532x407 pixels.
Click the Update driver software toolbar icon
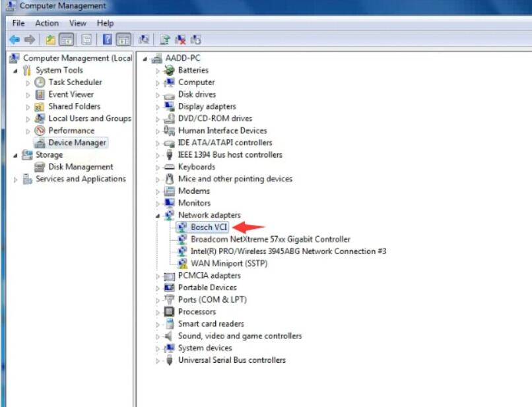point(165,40)
